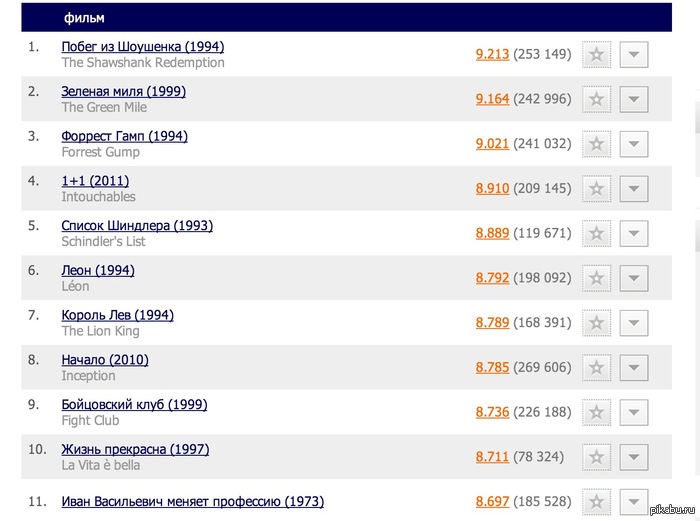
Task: Open the film Побег из Шоушенка (1994)
Action: (142, 47)
